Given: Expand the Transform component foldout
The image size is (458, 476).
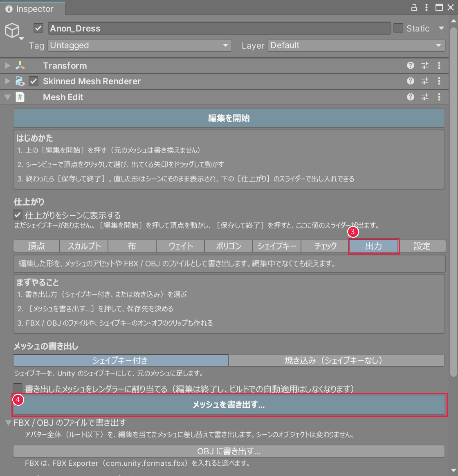Looking at the screenshot, I should [8, 65].
